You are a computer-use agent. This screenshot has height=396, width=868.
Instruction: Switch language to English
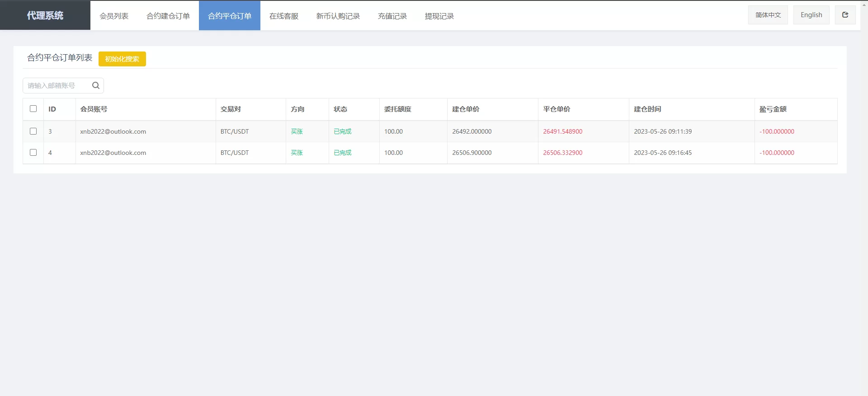(x=811, y=15)
